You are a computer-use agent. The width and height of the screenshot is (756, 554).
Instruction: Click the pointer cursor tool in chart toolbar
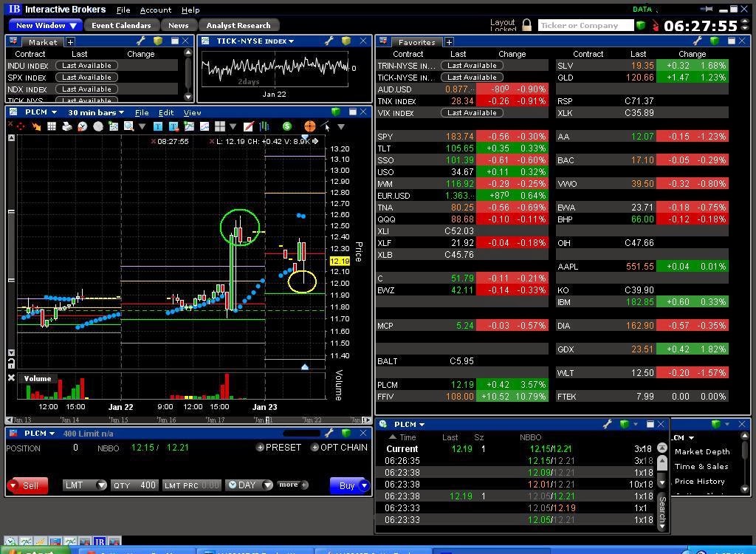(x=326, y=126)
